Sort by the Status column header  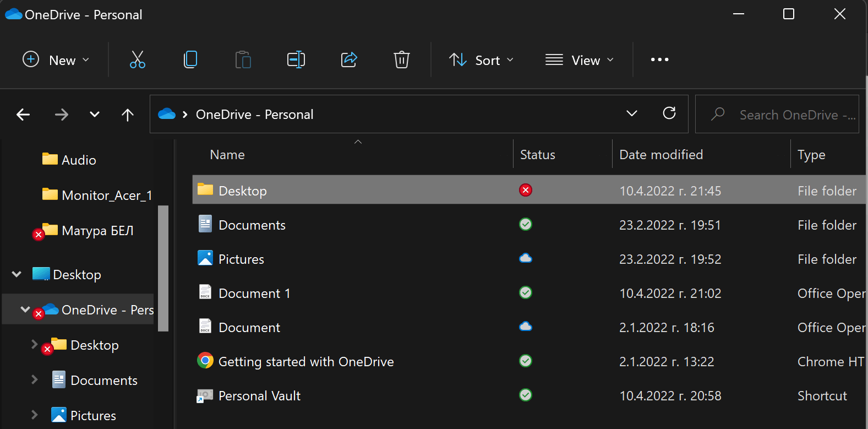click(538, 155)
